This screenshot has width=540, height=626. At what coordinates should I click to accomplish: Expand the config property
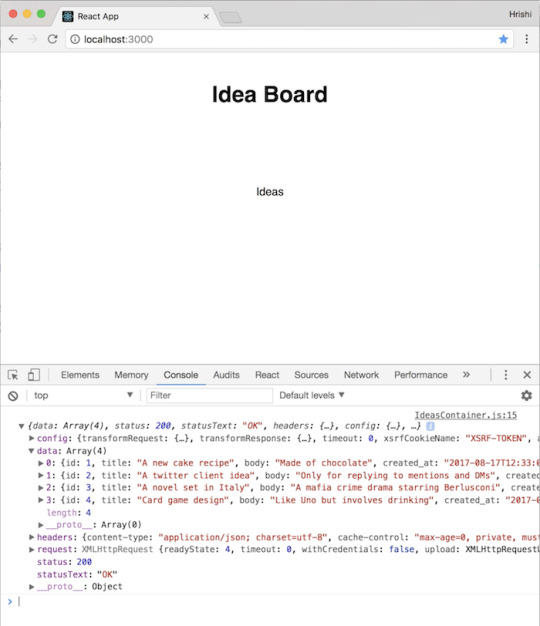(x=32, y=438)
